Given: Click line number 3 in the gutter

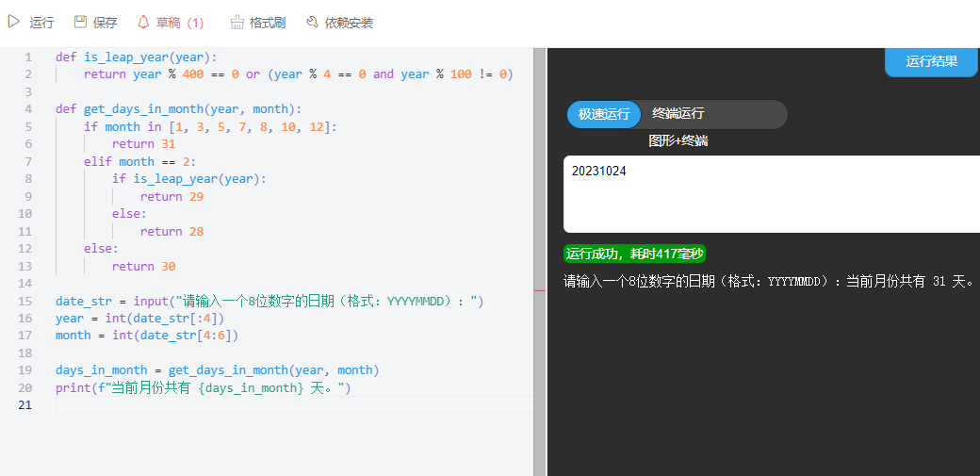Looking at the screenshot, I should 27,92.
